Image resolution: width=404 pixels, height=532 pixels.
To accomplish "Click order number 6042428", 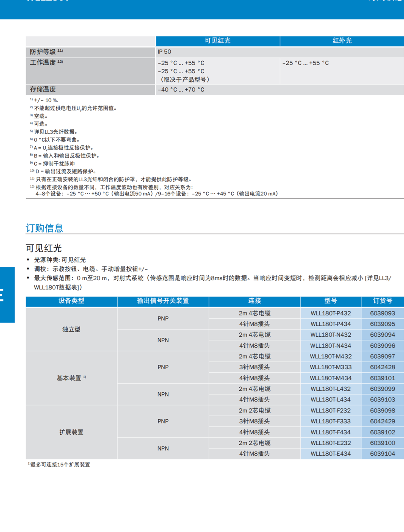I will coord(383,367).
